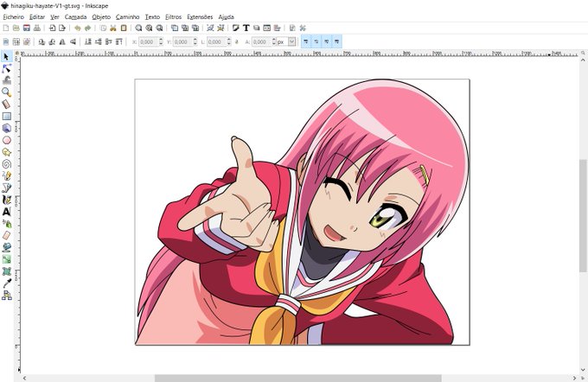This screenshot has height=382, width=588.
Task: Toggle the lock width-height ratio icon
Action: click(237, 42)
